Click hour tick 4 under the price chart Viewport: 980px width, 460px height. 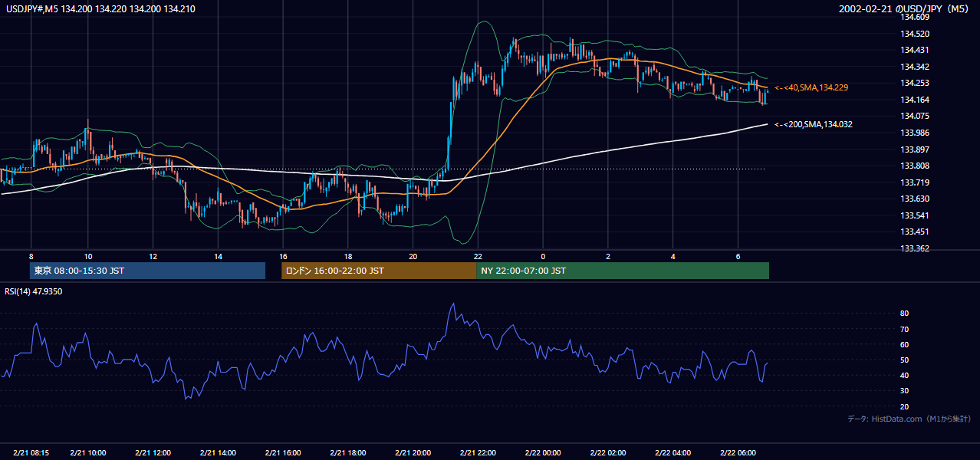coord(673,256)
